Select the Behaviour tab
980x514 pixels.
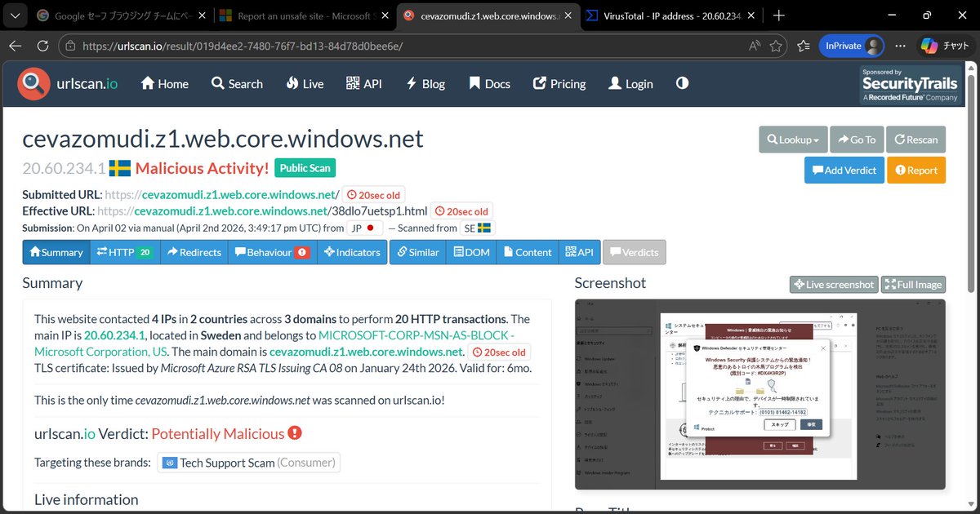pyautogui.click(x=273, y=252)
